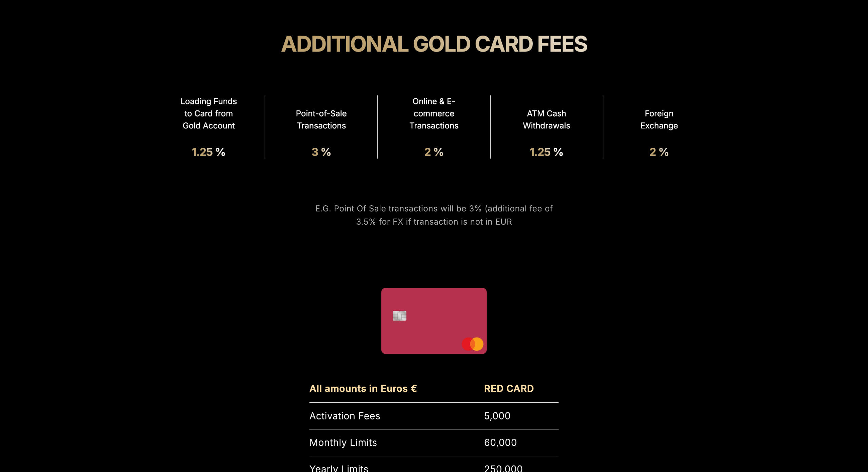
Task: Click the 2 % fee under E-commerce Transactions
Action: [434, 152]
